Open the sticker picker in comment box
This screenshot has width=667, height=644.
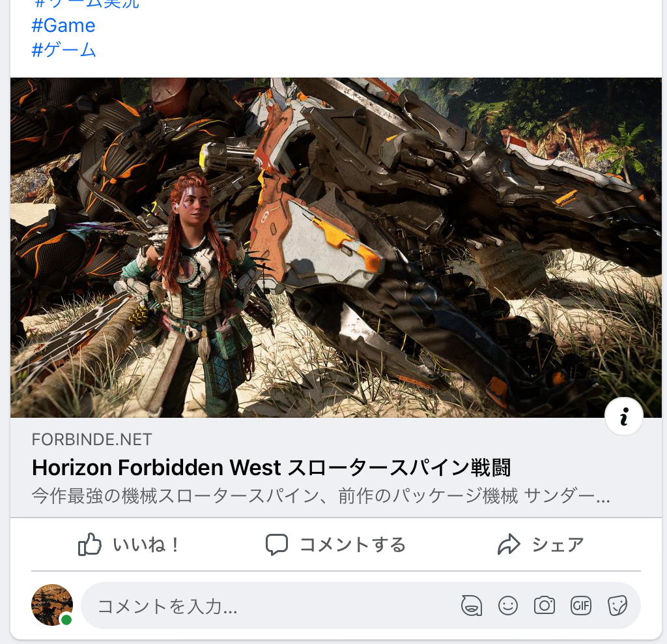coord(617,606)
